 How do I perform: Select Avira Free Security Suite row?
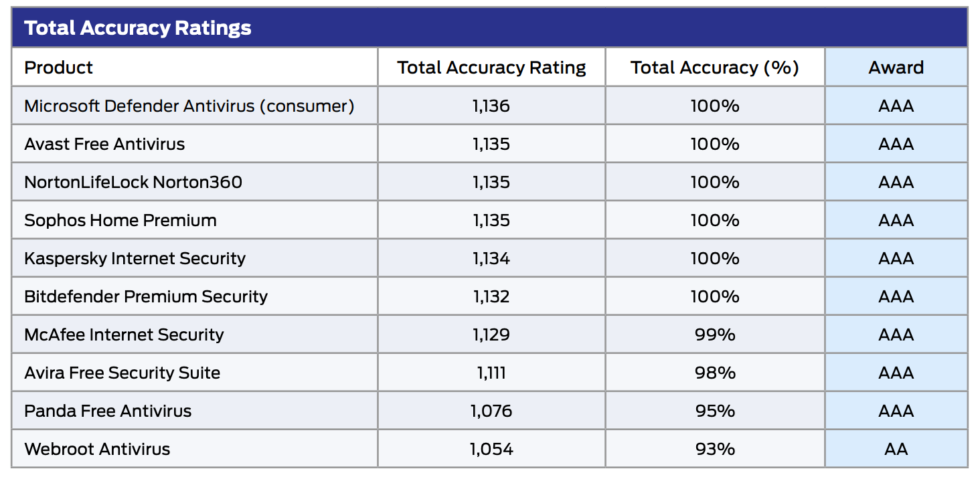pyautogui.click(x=122, y=373)
